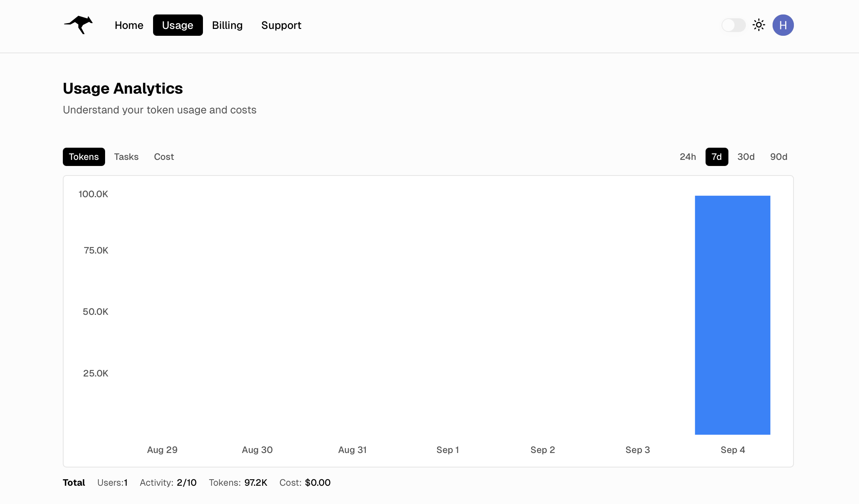Switch to the Tasks view
The image size is (859, 504).
tap(126, 156)
